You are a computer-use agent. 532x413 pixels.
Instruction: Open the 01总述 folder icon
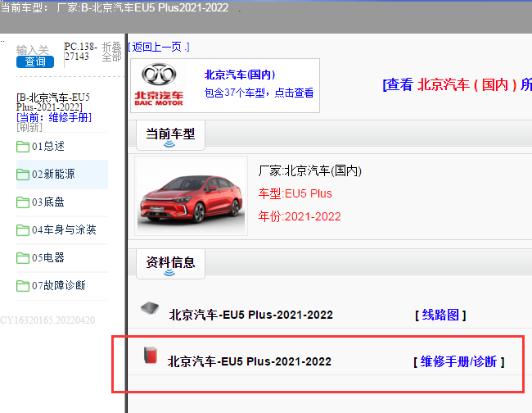tap(23, 147)
